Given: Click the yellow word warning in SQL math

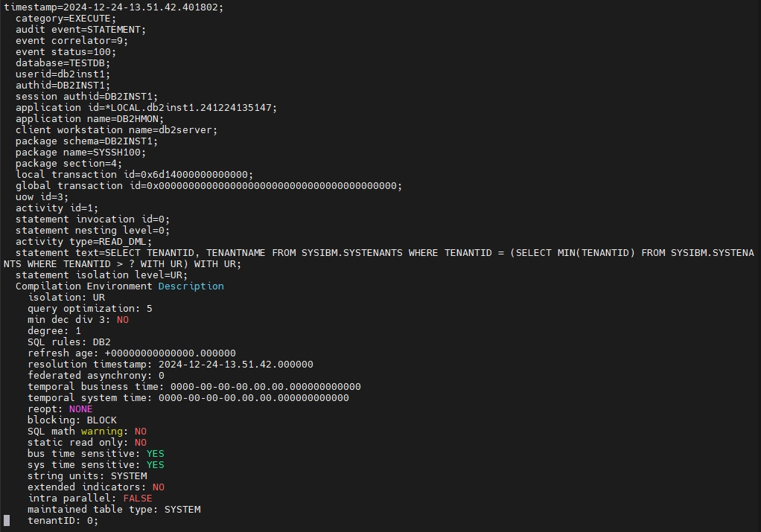Looking at the screenshot, I should [x=104, y=431].
